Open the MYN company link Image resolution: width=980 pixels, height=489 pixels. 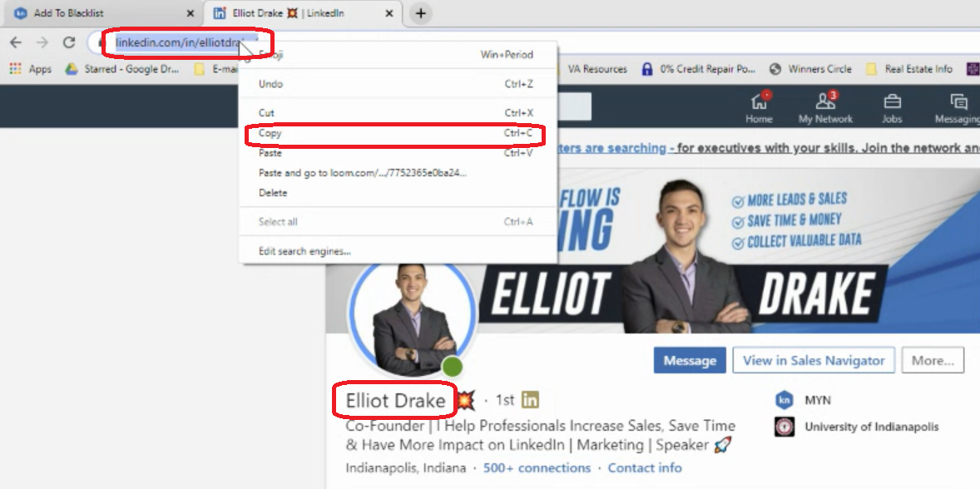point(818,400)
